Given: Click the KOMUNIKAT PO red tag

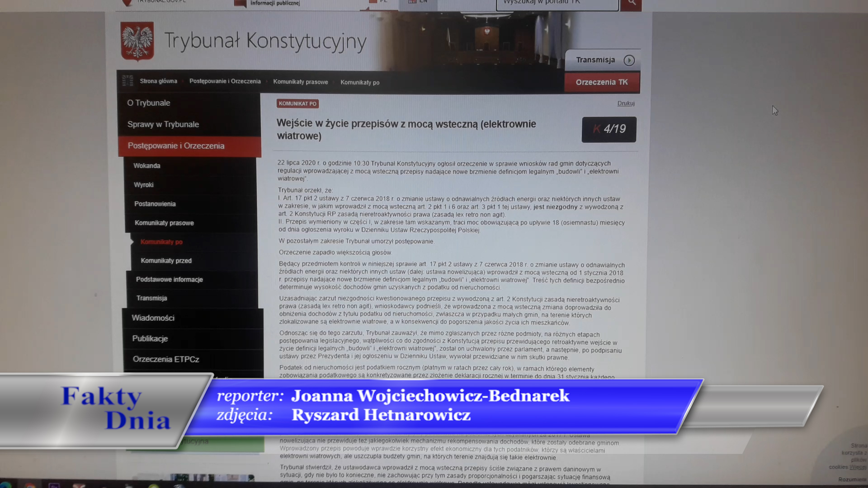Looking at the screenshot, I should [x=297, y=103].
